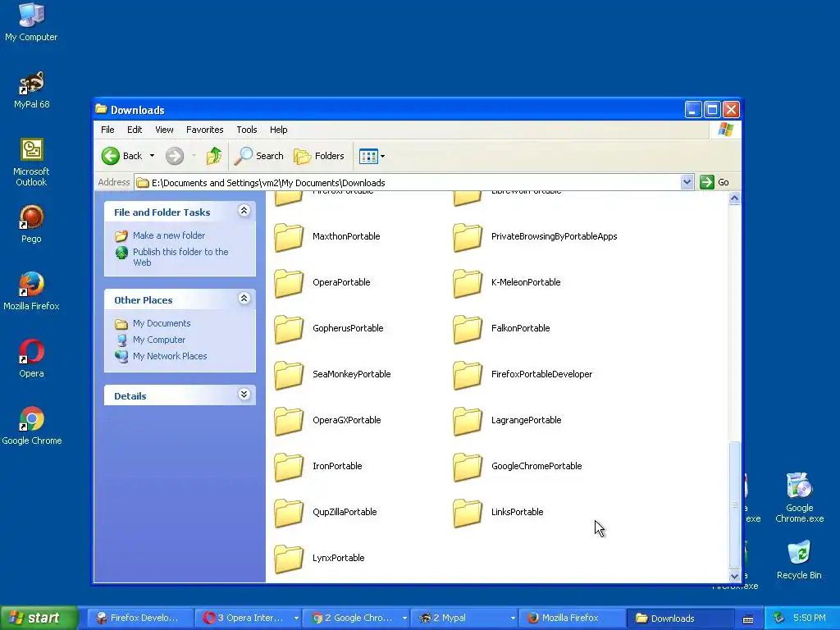Select the LinksPortable folder icon

[x=467, y=513]
